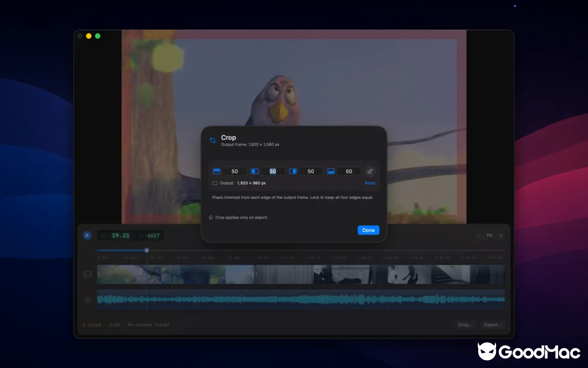Toggle the lock to keep edges equal

coord(370,171)
